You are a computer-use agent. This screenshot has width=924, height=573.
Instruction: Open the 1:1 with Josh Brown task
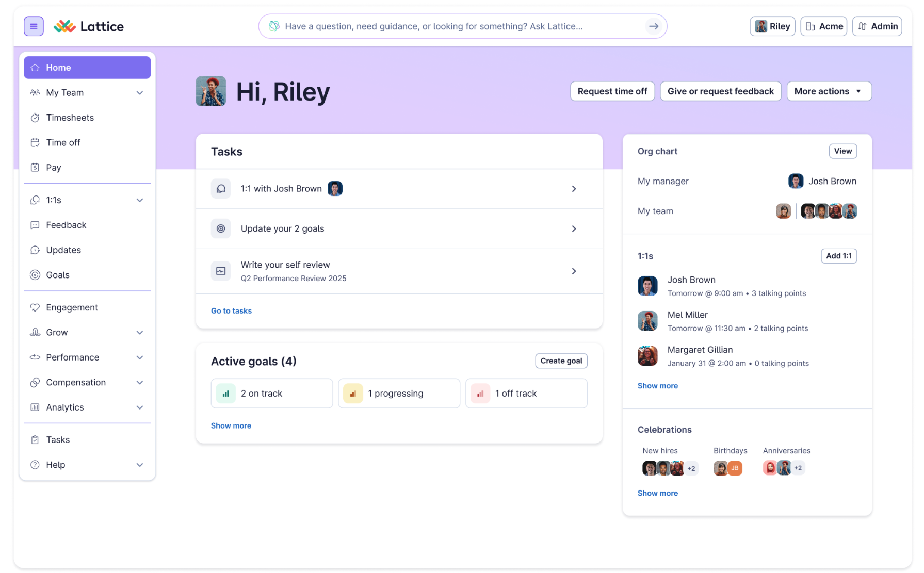[x=399, y=189]
